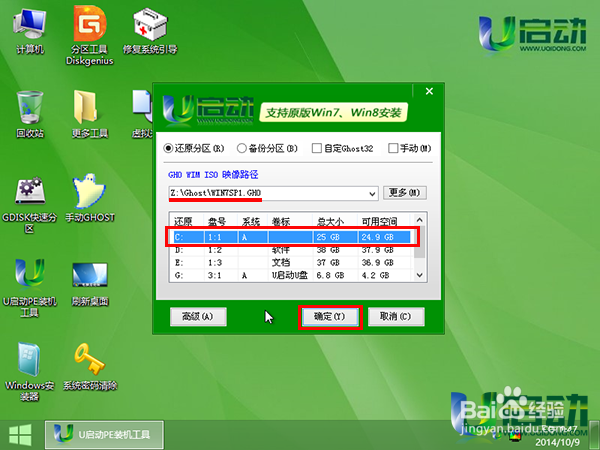
Task: Click the Windows Start button
Action: click(20, 435)
